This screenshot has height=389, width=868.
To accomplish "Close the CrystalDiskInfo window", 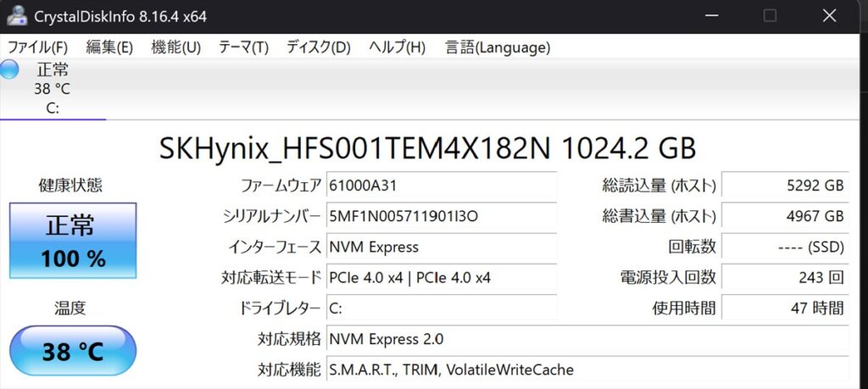I will (x=829, y=15).
